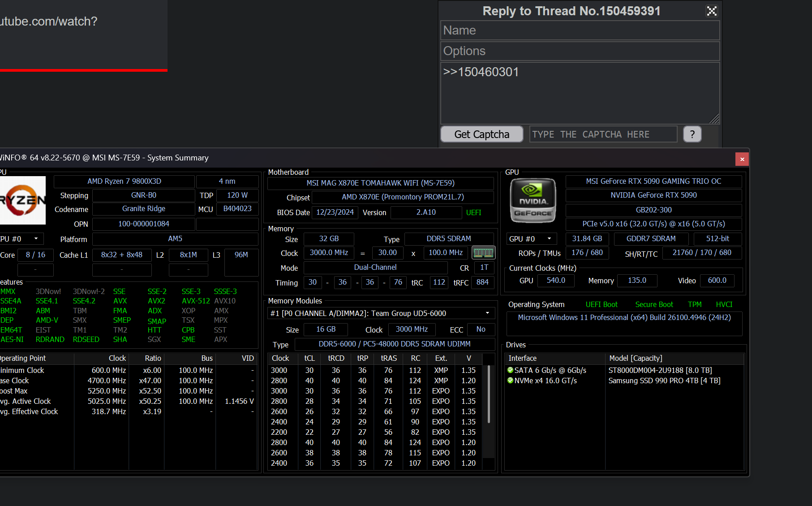Click the NVIDIA GeForce logo
This screenshot has width=812, height=506.
click(x=533, y=200)
